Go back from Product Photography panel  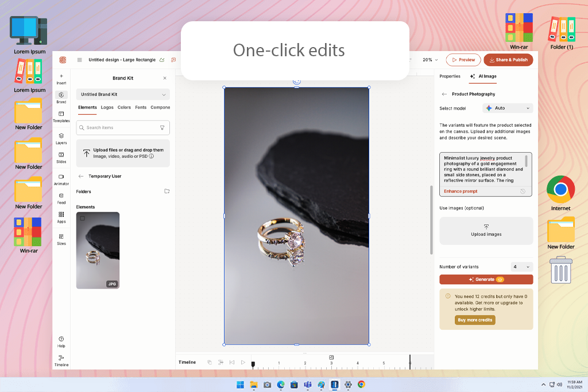pos(444,94)
